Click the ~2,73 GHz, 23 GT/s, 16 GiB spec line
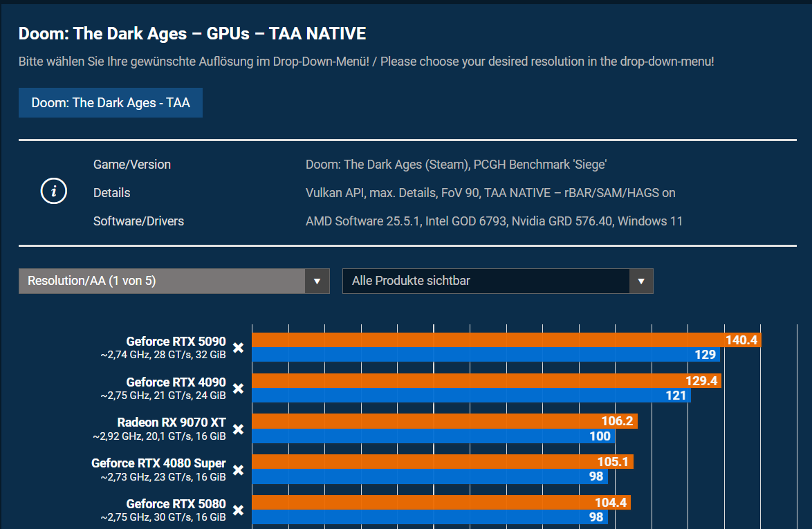 coord(163,477)
